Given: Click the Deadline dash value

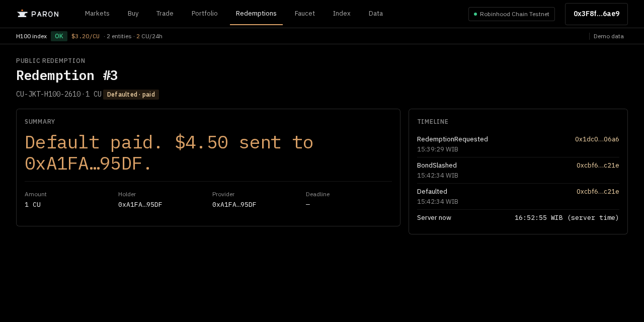Looking at the screenshot, I should pos(308,205).
